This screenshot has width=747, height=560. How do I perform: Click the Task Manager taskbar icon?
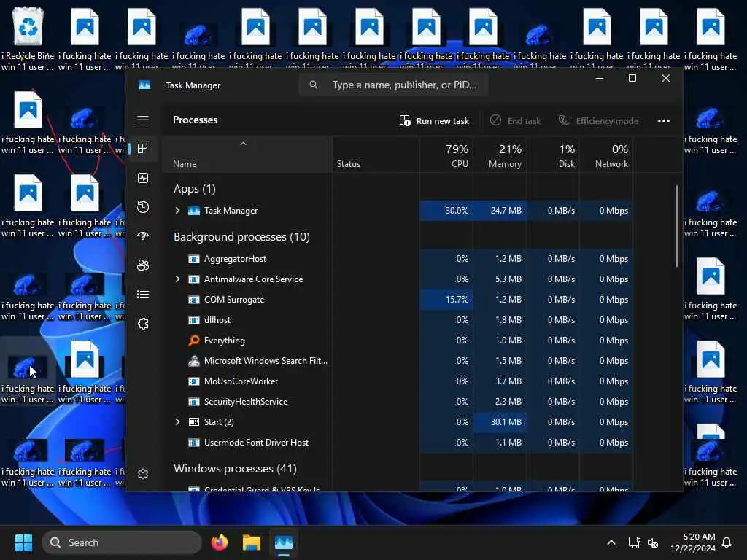(284, 542)
